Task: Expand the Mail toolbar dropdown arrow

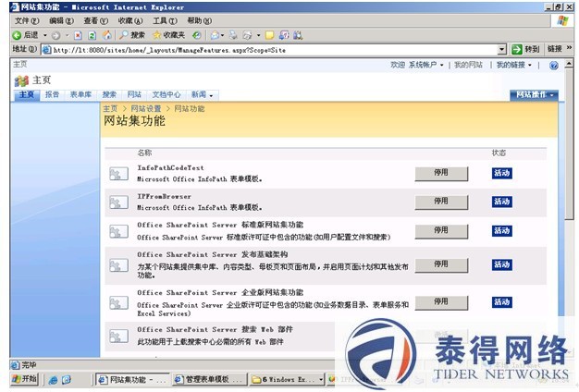Action: point(222,35)
